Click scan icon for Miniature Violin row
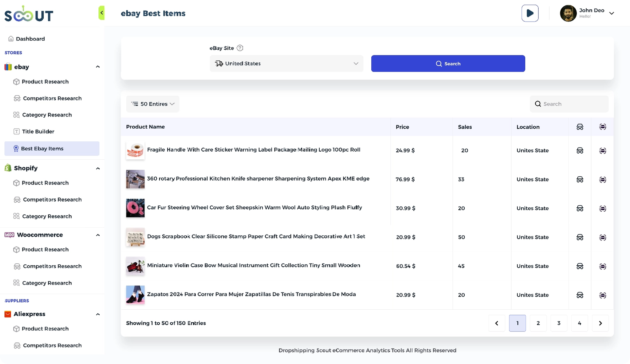Screen dimensions: 630x364 pyautogui.click(x=602, y=266)
